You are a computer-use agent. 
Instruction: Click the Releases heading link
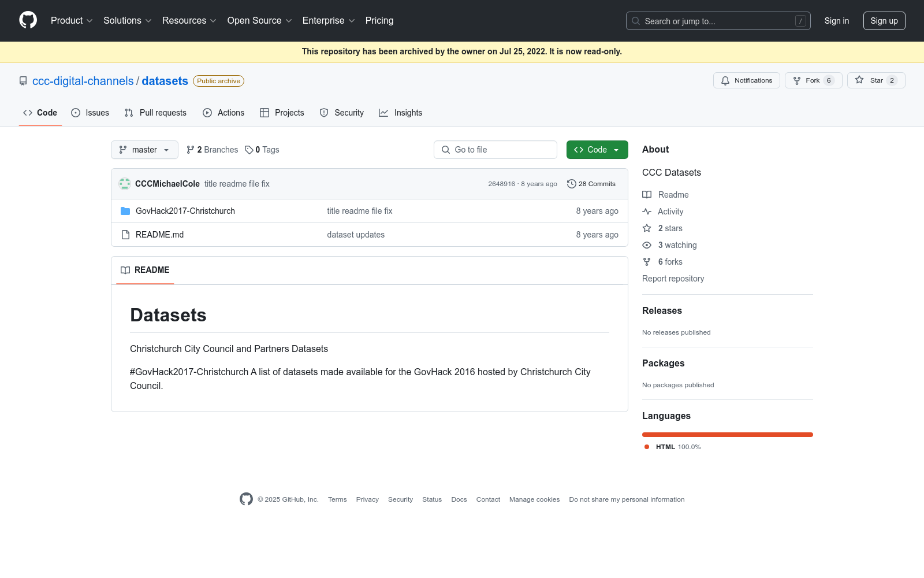point(662,310)
